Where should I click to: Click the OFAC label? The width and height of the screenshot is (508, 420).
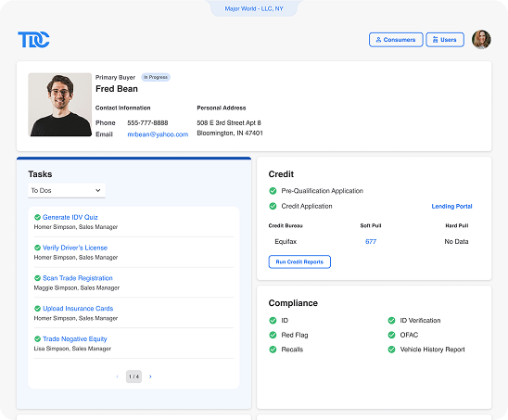tap(409, 335)
